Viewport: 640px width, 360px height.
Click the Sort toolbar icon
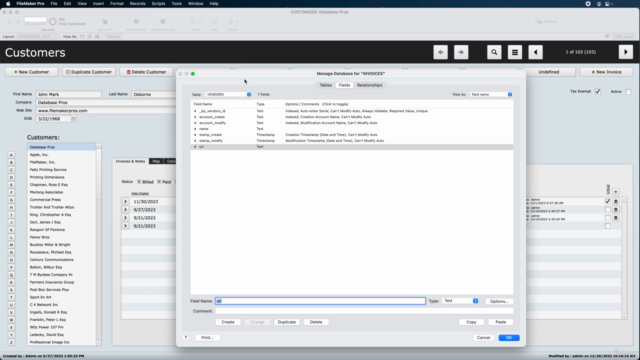[x=215, y=22]
